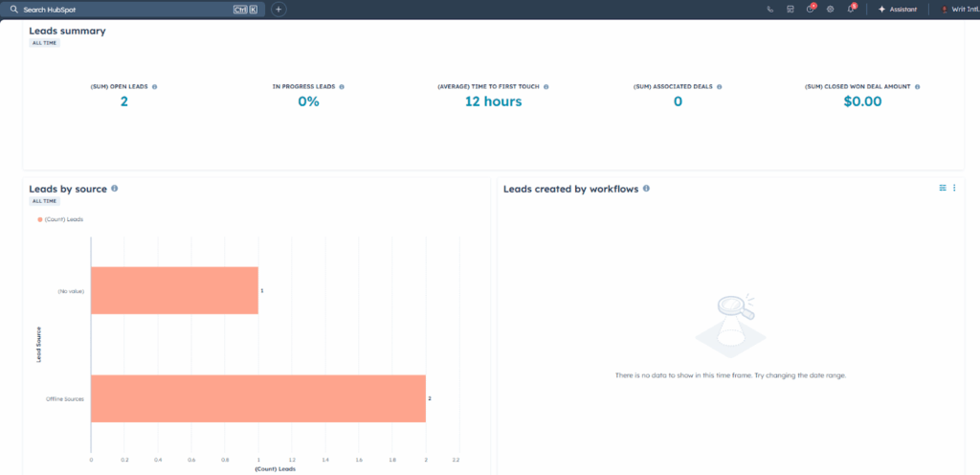Open the Writ Intl account menu
The image size is (980, 475).
click(957, 9)
